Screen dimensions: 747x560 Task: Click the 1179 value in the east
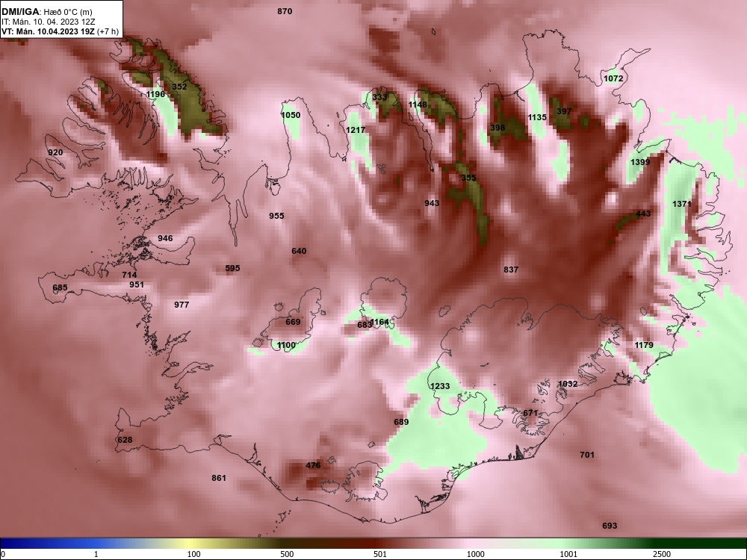(x=644, y=345)
